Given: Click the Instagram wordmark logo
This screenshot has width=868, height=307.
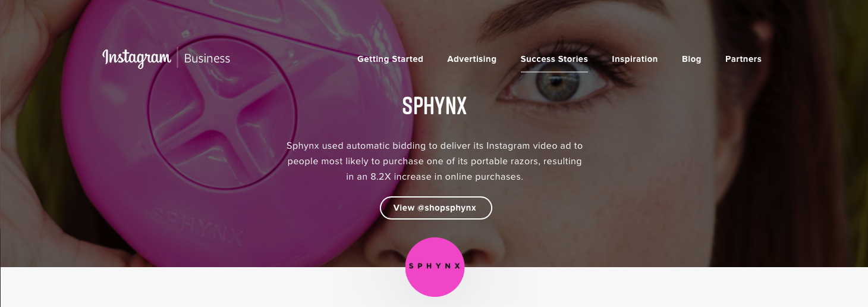Looking at the screenshot, I should coord(137,58).
